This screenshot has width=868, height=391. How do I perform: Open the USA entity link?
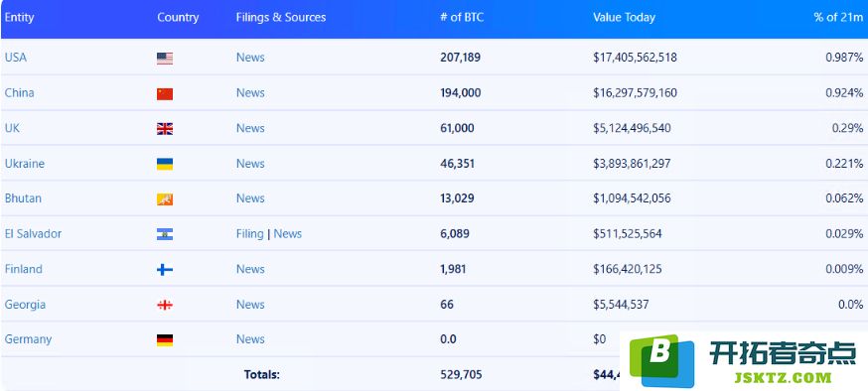pyautogui.click(x=16, y=57)
